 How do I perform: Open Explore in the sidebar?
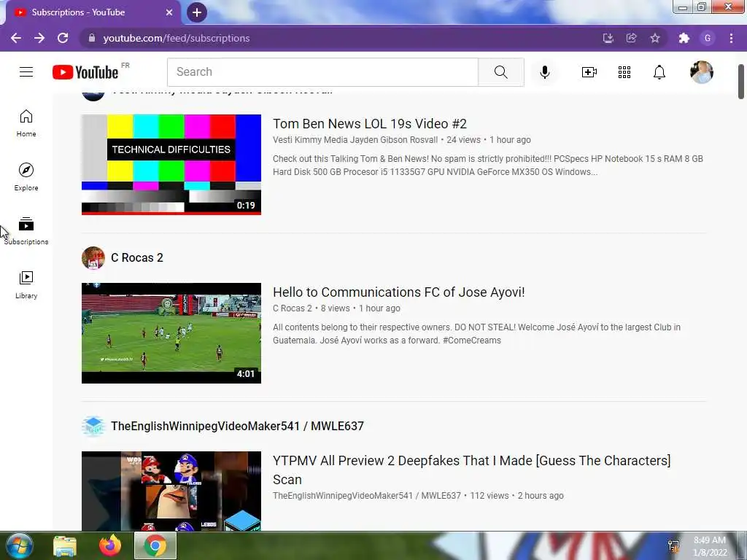[x=26, y=176]
